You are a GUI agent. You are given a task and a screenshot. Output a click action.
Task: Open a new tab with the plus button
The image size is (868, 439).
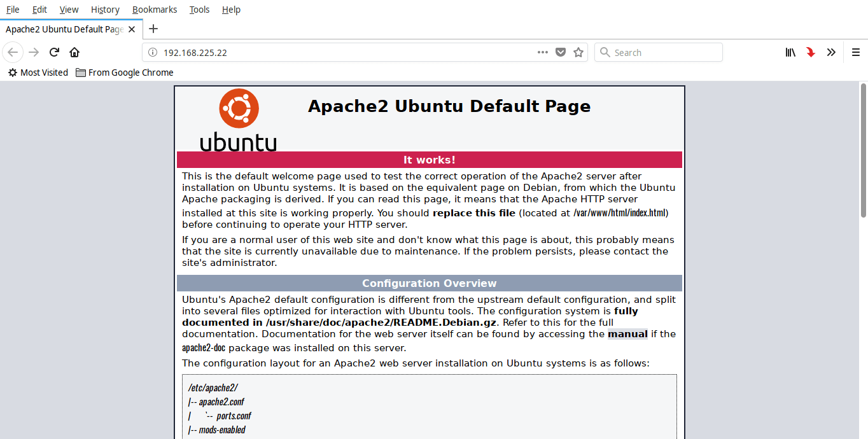153,29
